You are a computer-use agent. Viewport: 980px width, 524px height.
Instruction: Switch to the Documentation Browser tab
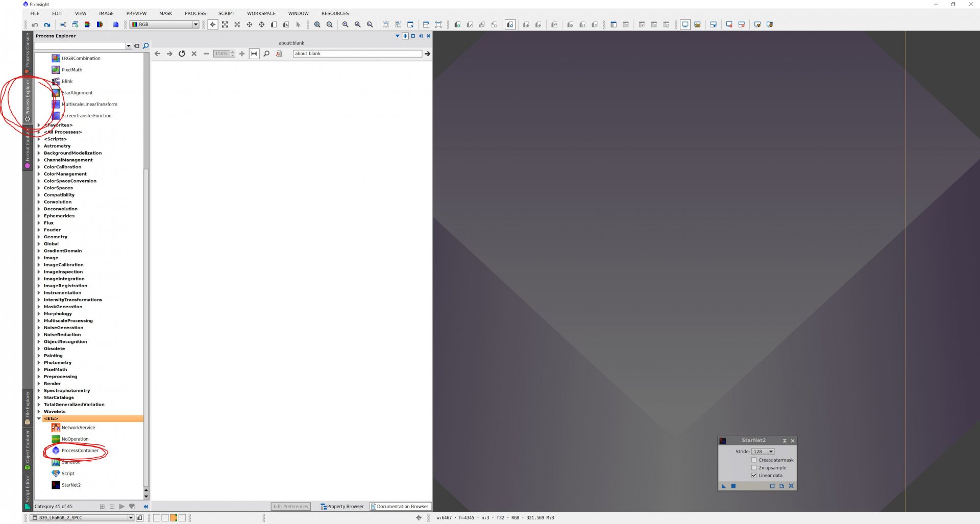click(x=400, y=507)
